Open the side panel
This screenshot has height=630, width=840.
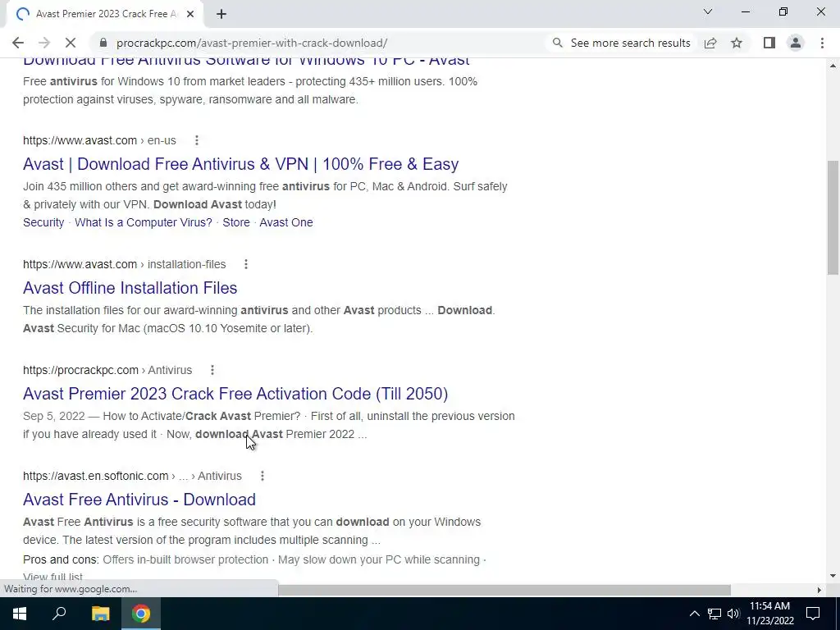769,43
